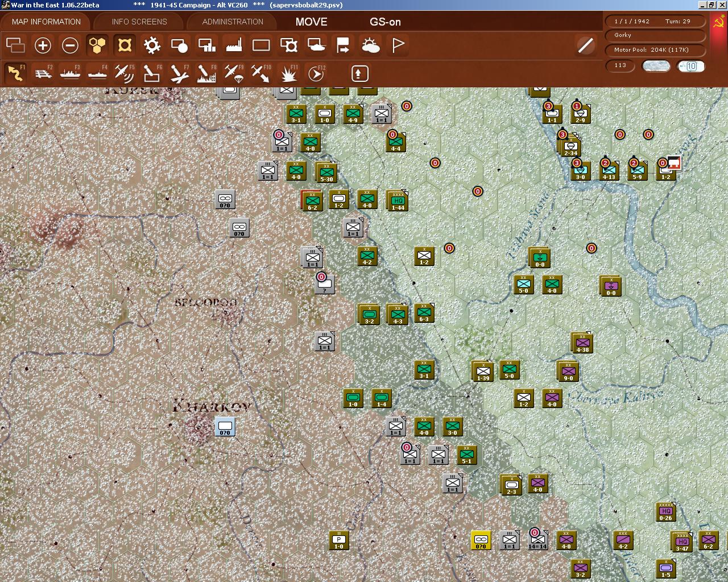Select the unit labeled 6-3

click(x=424, y=313)
